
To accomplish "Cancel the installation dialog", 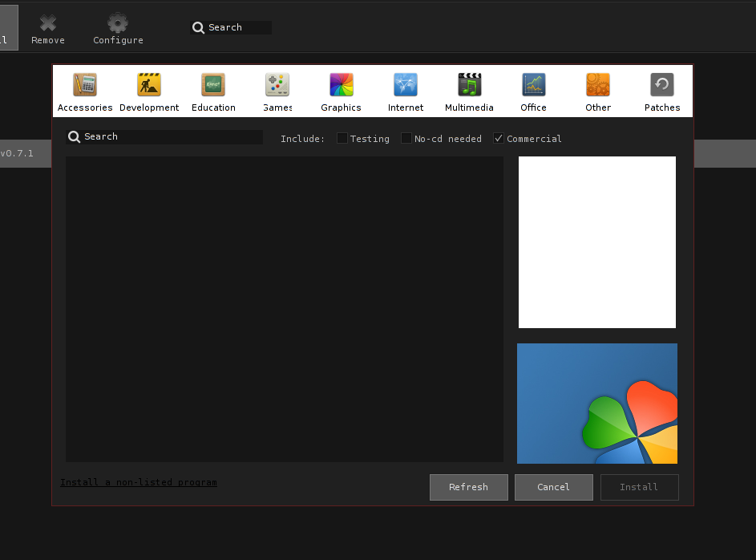I will point(553,487).
